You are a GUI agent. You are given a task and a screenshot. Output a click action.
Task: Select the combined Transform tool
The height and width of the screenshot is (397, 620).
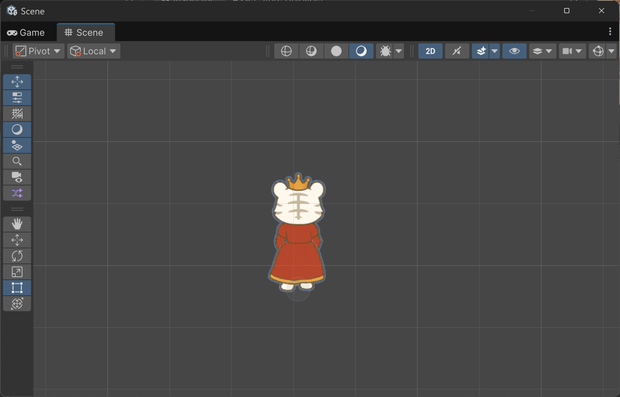click(x=17, y=303)
